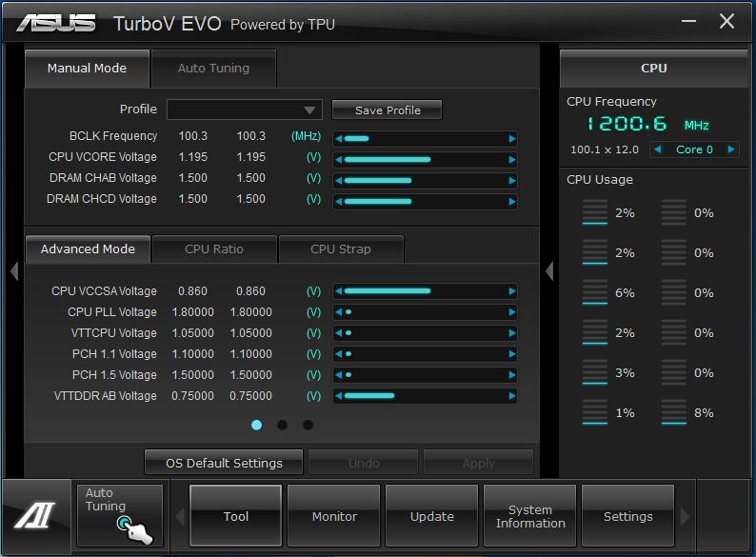The image size is (756, 557).
Task: Adjust the CPU PLL Voltage slider handle
Action: pos(348,312)
